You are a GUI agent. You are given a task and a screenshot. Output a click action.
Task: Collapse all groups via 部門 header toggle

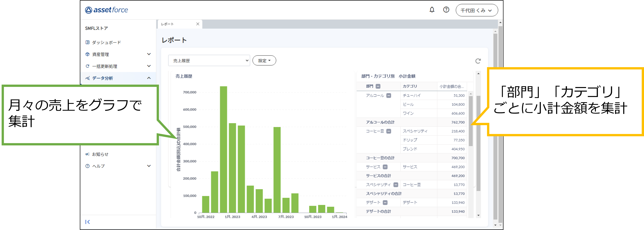click(378, 86)
